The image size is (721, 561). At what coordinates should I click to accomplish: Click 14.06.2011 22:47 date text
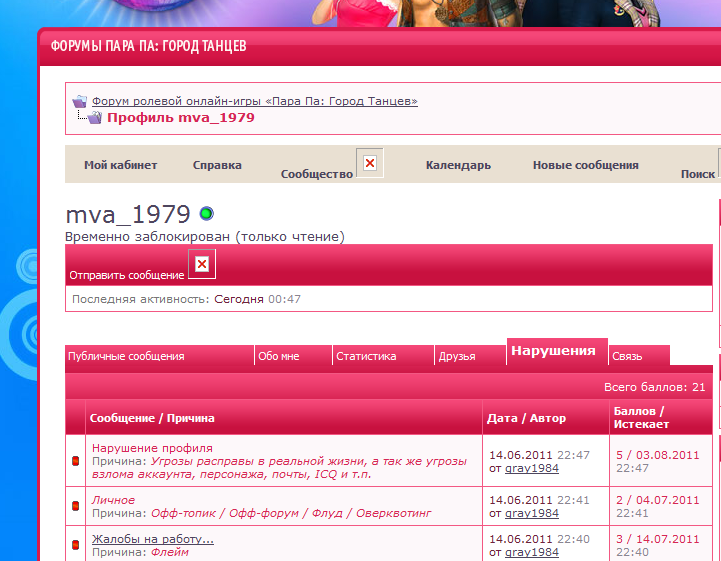click(539, 455)
